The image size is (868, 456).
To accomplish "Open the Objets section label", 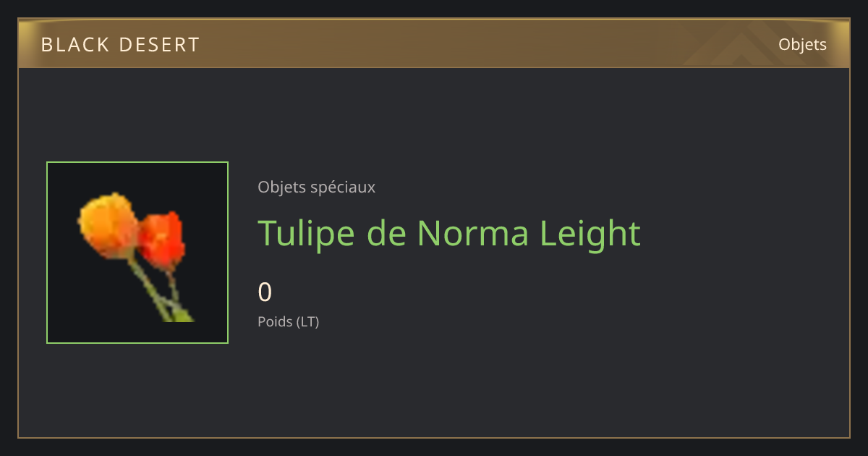I will coord(802,45).
